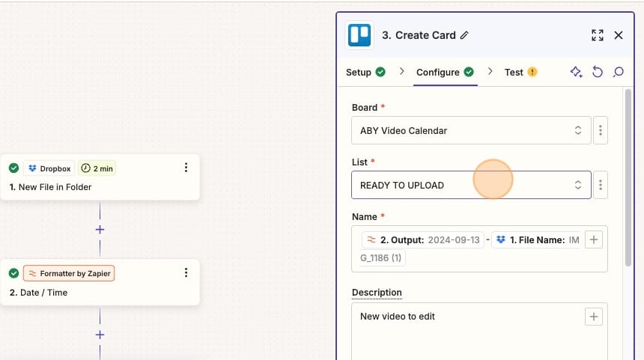
Task: Rename step via pencil icon next to Create Card
Action: point(464,35)
